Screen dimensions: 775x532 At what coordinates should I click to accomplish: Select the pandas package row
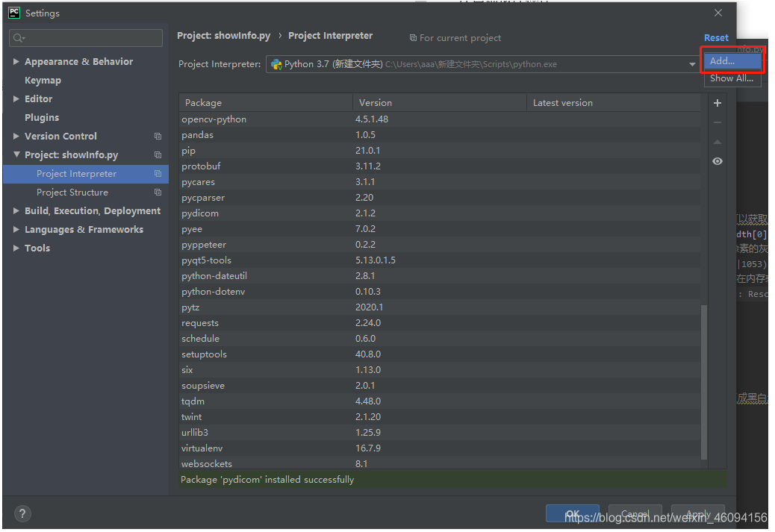click(440, 135)
